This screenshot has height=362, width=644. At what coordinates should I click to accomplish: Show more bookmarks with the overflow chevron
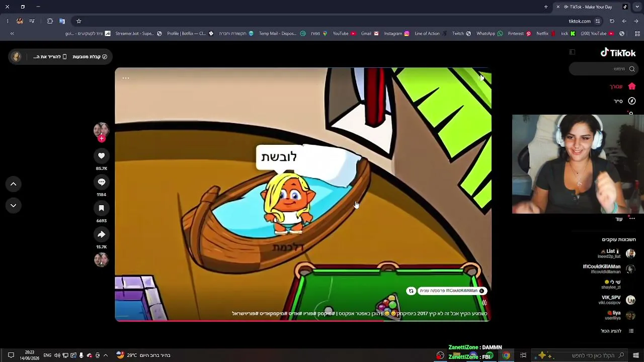pos(12,34)
